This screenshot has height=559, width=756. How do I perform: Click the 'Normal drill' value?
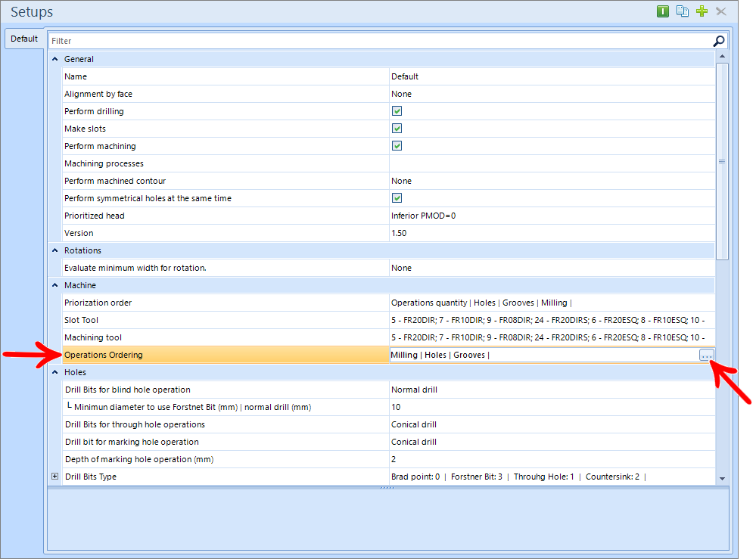414,390
